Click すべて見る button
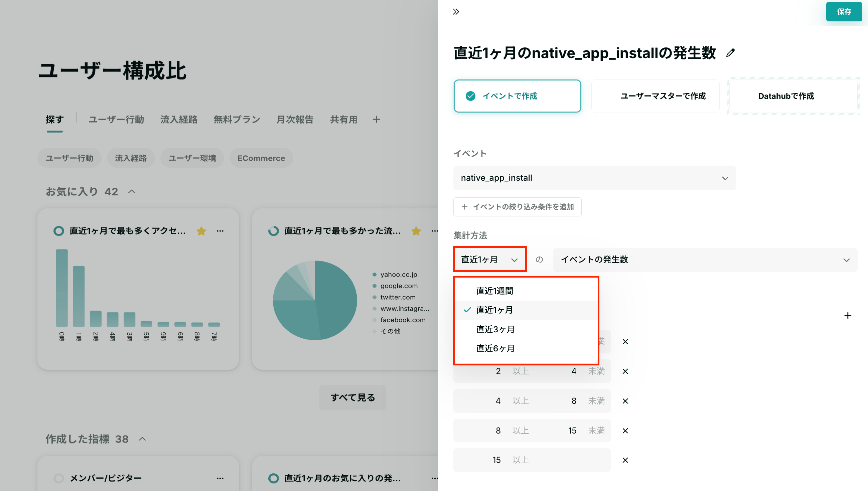Image resolution: width=868 pixels, height=491 pixels. pyautogui.click(x=353, y=397)
